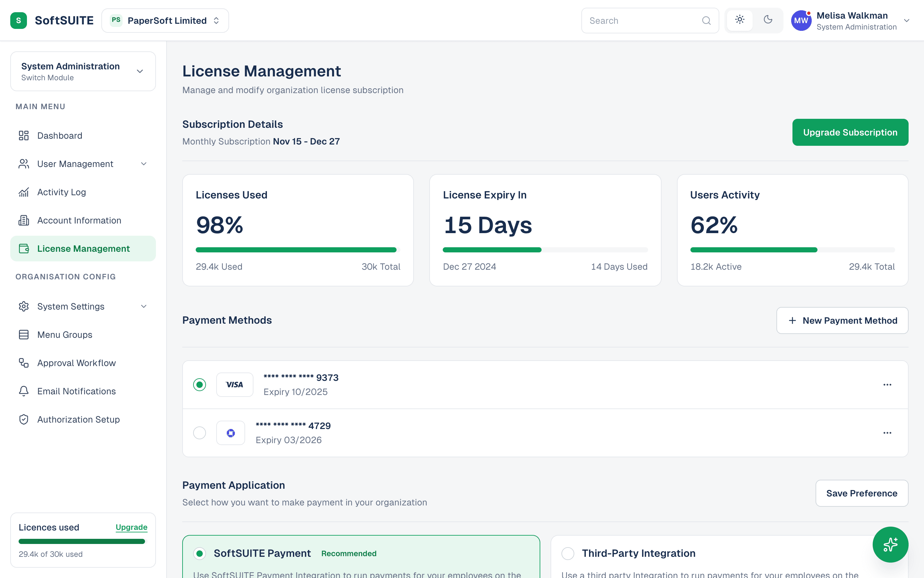
Task: Expand the user profile menu chevron
Action: pos(907,21)
